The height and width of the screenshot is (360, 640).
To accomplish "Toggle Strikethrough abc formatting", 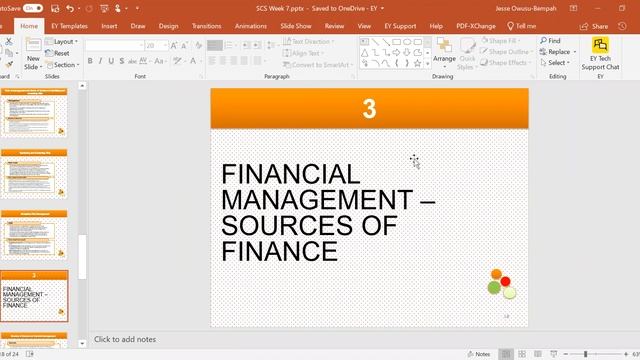I will [132, 61].
